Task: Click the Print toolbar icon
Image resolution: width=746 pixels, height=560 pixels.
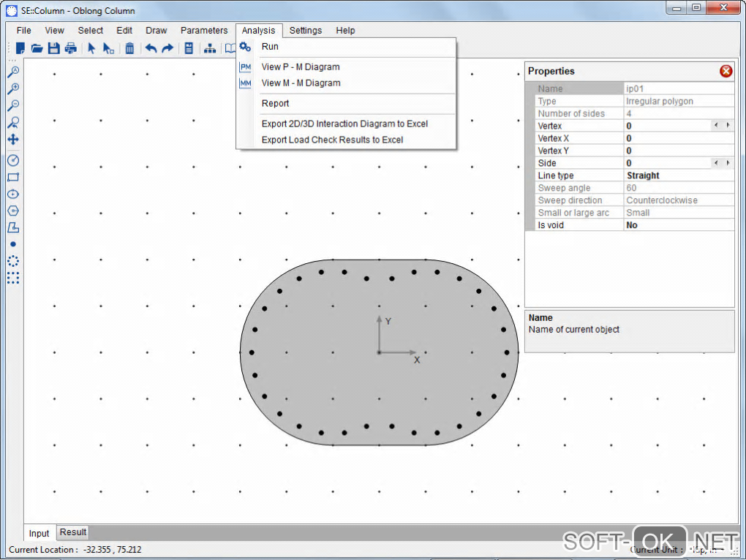Action: [70, 48]
